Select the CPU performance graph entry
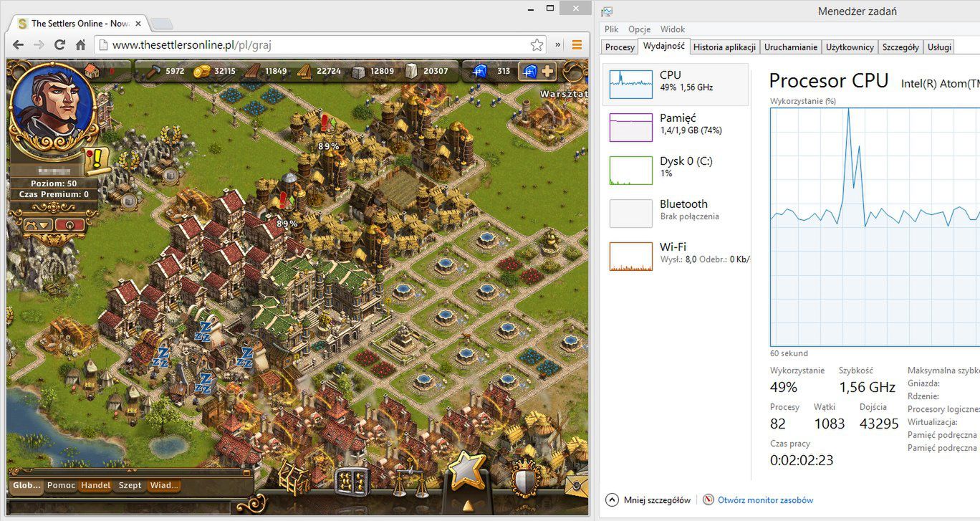Screen dimensions: 980x521 (676, 85)
